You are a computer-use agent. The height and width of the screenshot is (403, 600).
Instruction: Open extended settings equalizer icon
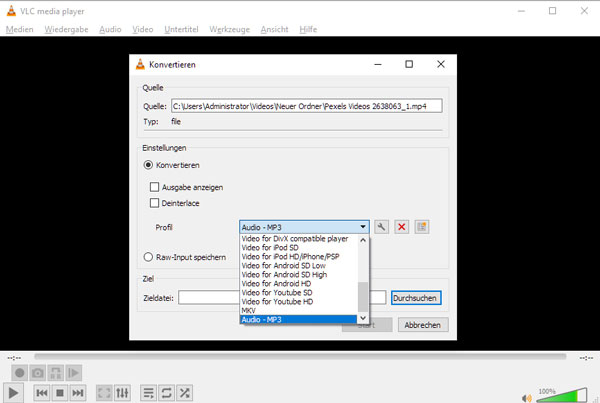pos(123,393)
